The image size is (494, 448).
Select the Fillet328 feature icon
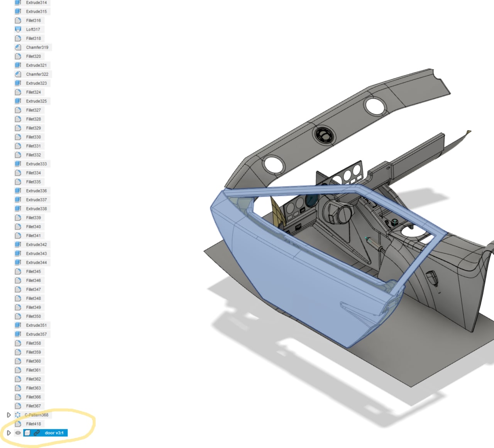coord(18,119)
